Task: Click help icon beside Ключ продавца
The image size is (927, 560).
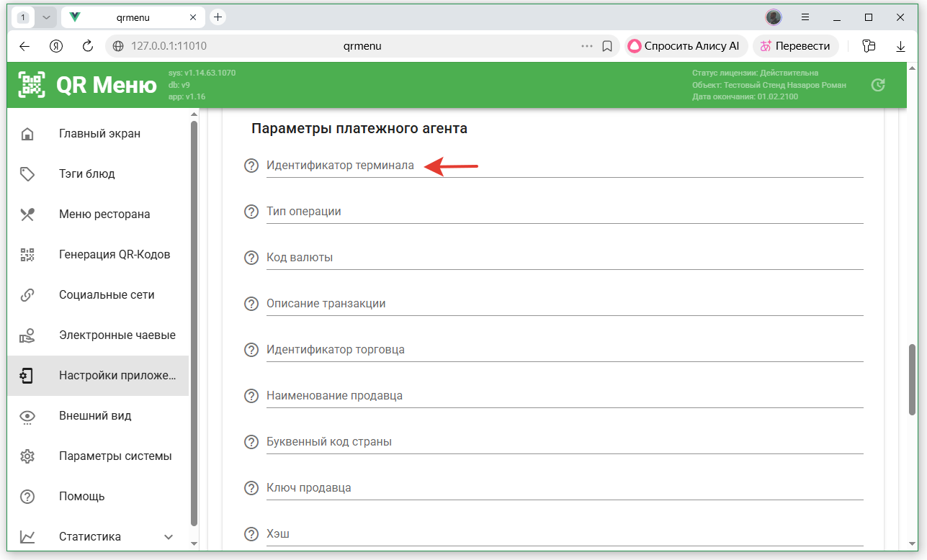Action: [x=251, y=488]
